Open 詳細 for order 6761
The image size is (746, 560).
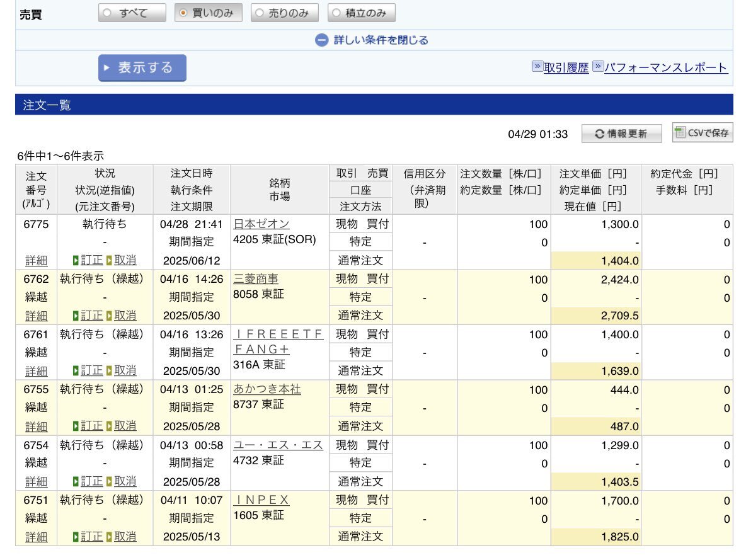pyautogui.click(x=36, y=371)
